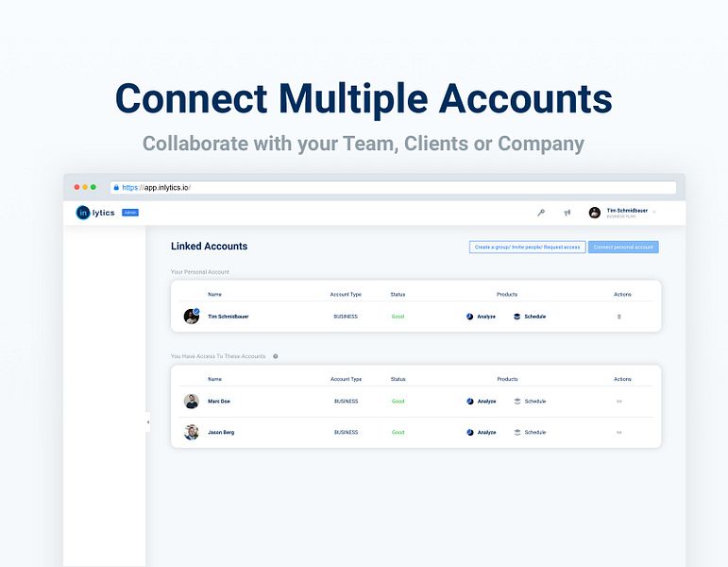
Task: Collapse the sidebar with the arrow handle
Action: tap(148, 422)
